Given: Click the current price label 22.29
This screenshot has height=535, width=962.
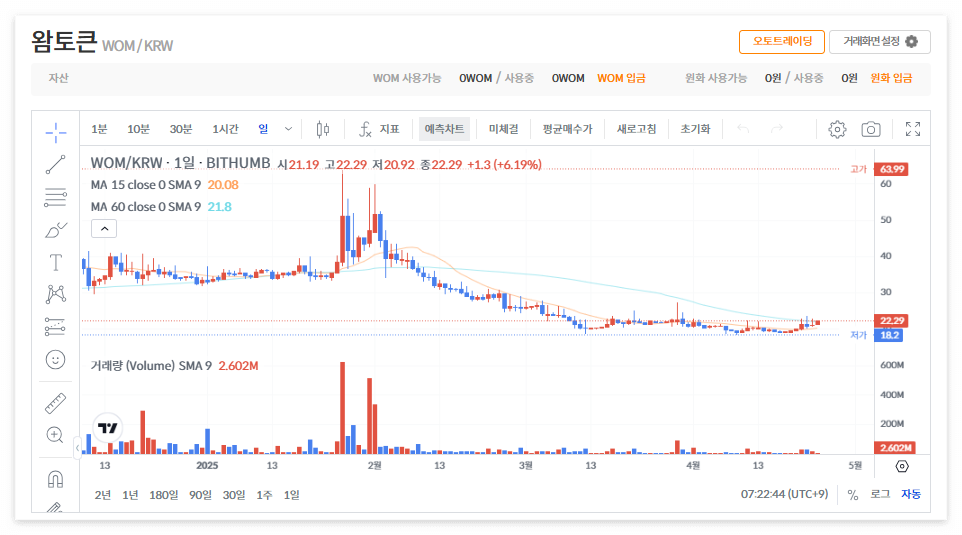Looking at the screenshot, I should pos(891,321).
